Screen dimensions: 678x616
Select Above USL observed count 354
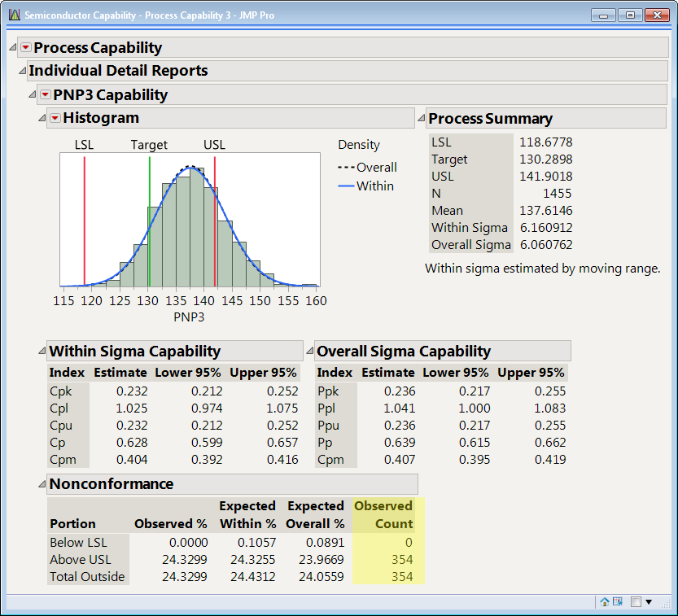coord(402,560)
